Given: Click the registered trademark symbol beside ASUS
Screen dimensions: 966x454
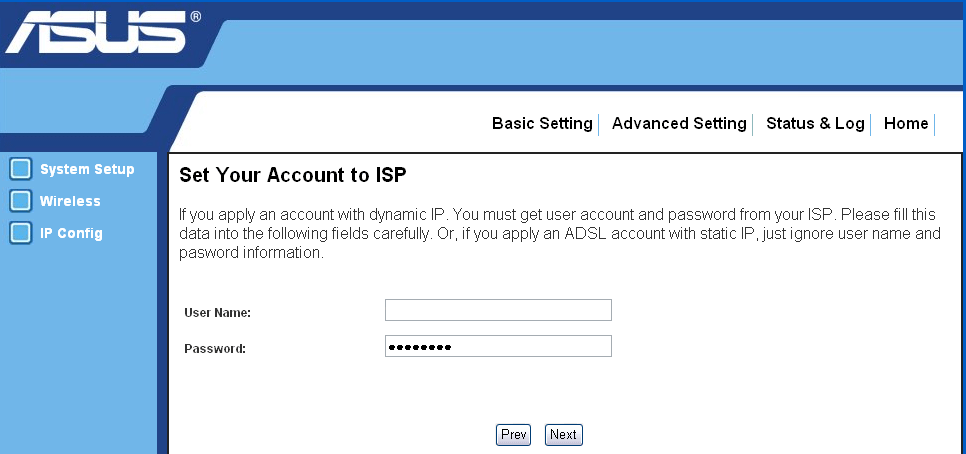Looking at the screenshot, I should (195, 17).
